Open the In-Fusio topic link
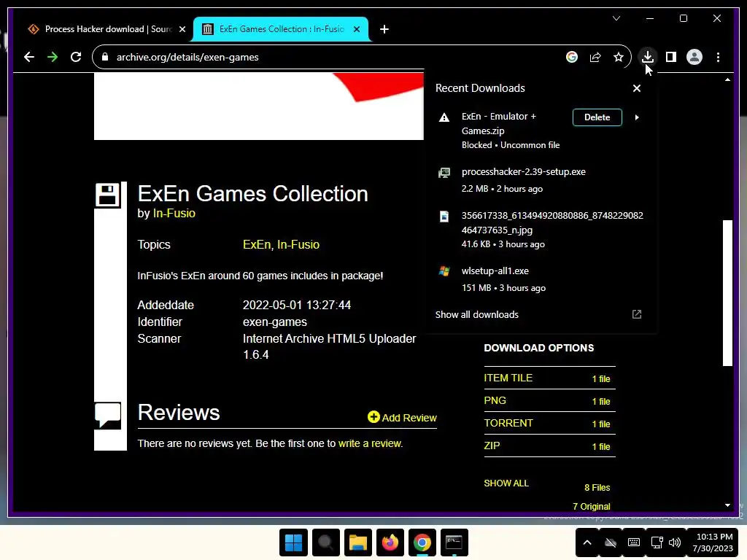Viewport: 747px width, 560px height. [x=298, y=245]
